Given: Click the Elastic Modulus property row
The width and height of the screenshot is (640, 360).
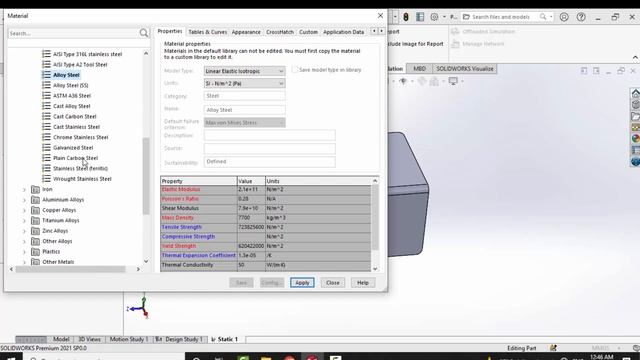Looking at the screenshot, I should (266, 189).
